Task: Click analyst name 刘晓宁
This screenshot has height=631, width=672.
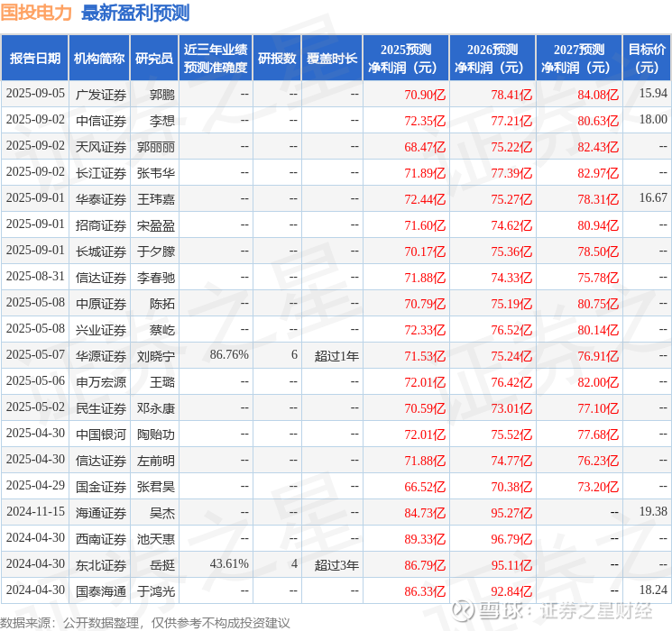Action: (155, 356)
